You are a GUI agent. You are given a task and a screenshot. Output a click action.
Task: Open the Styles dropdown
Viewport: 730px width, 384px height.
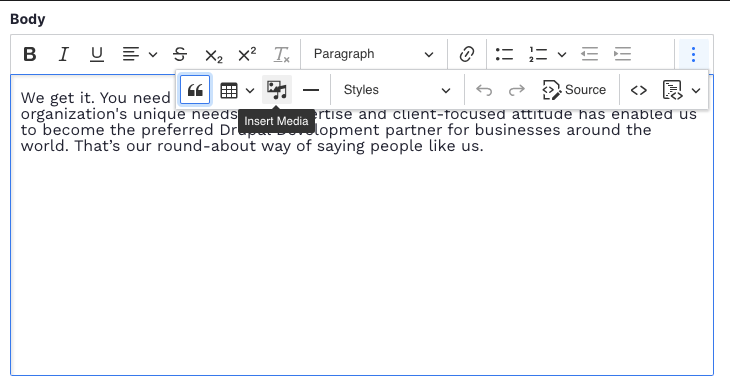point(397,90)
